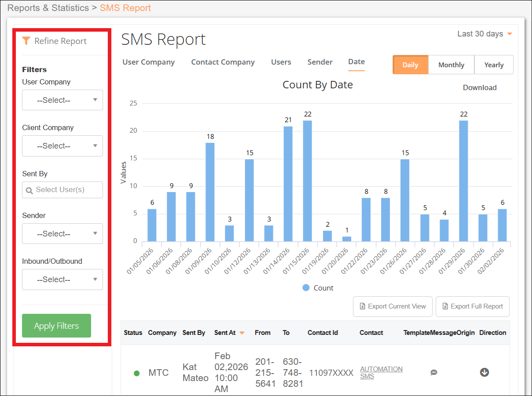Click the Contact Id column header
This screenshot has width=532, height=396.
coord(323,333)
